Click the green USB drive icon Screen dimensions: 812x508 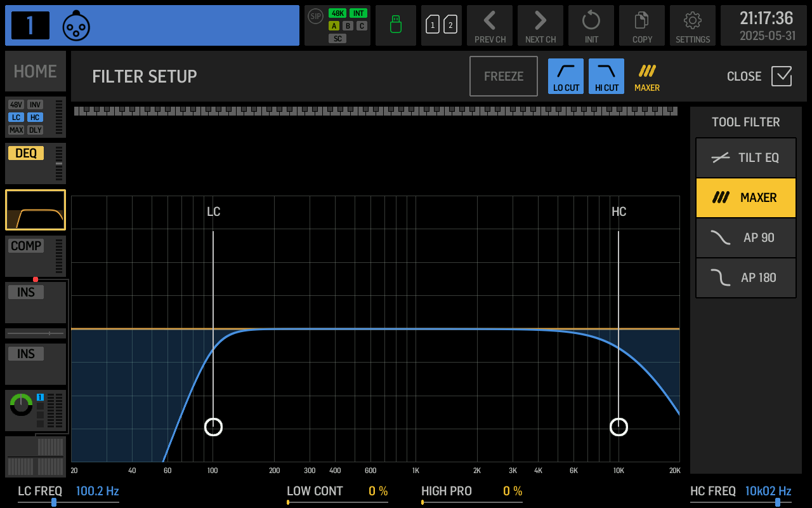(x=396, y=25)
